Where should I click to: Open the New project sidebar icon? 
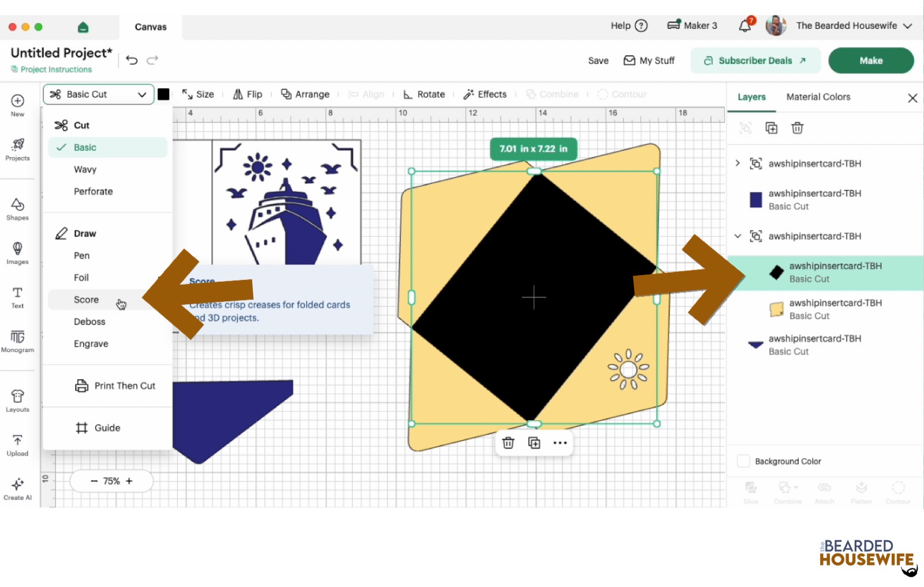pos(17,105)
